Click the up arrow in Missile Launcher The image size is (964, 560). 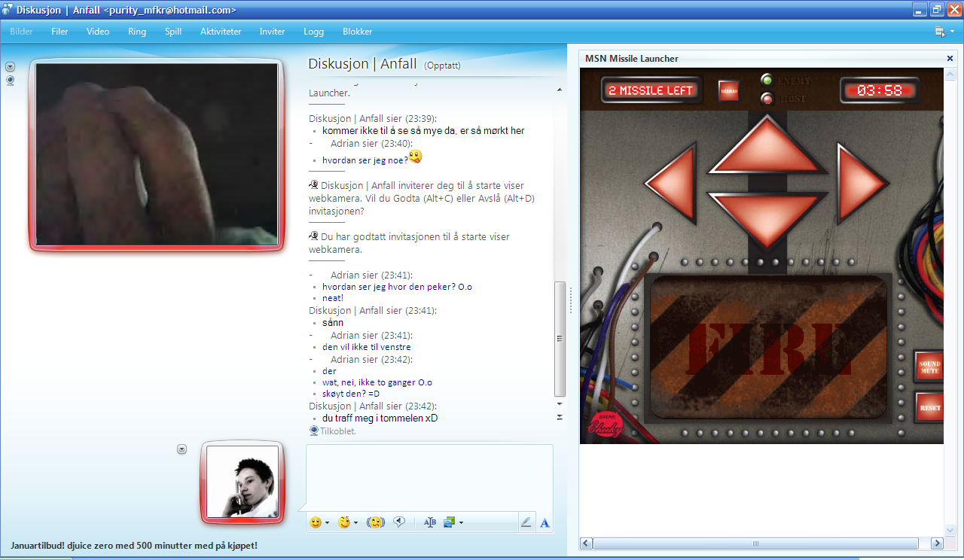pos(767,146)
